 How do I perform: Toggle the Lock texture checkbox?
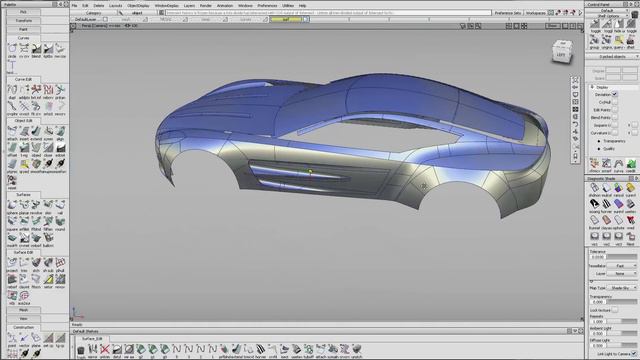[615, 310]
